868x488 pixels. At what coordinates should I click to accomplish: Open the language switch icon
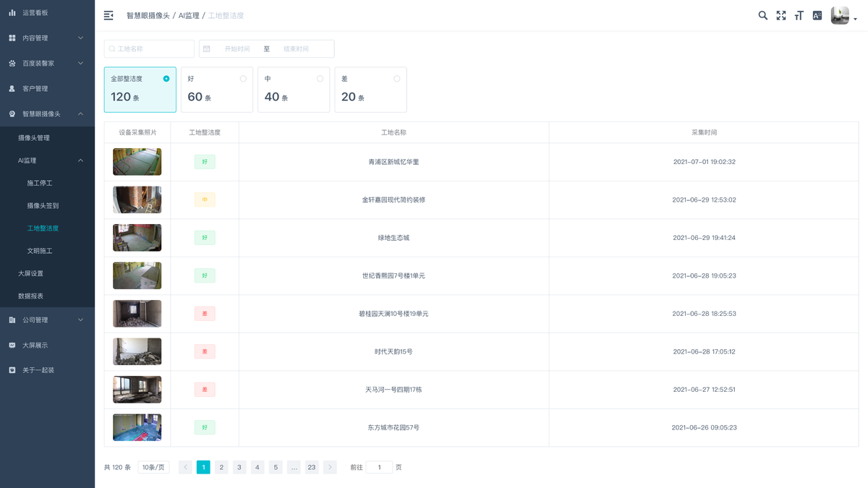click(x=817, y=15)
